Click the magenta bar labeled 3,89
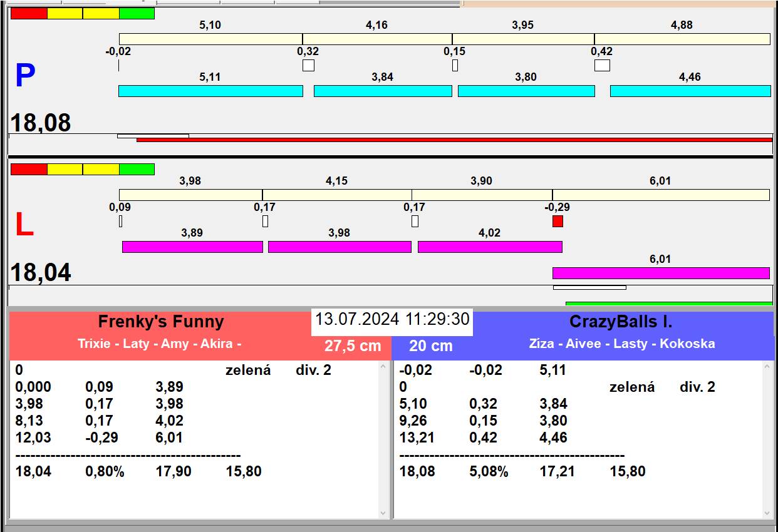778x532 pixels. pyautogui.click(x=192, y=247)
